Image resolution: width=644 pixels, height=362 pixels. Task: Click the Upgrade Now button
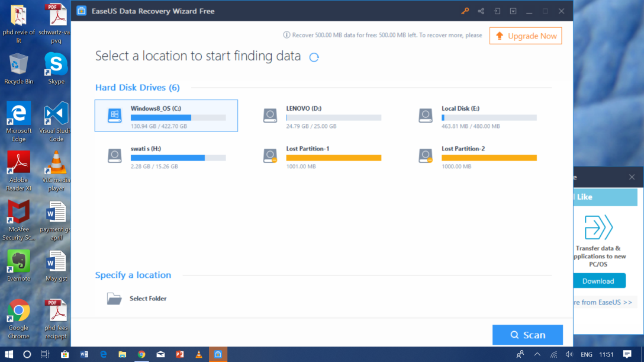(526, 36)
